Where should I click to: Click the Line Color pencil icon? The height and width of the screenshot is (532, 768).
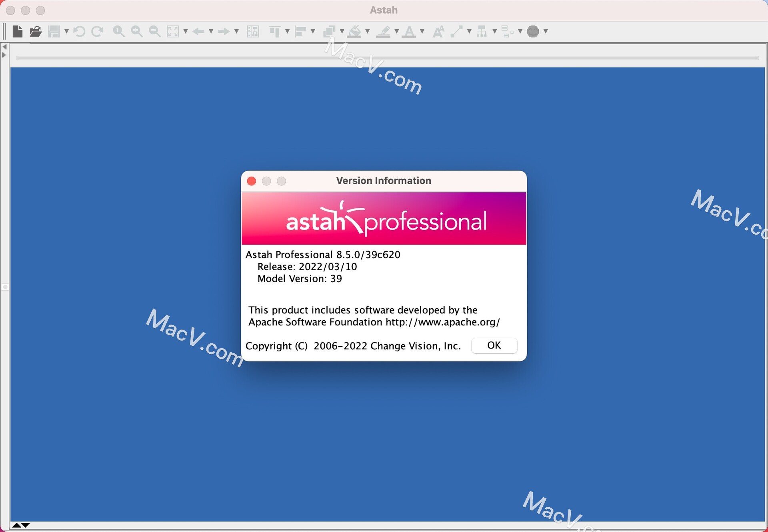coord(384,31)
